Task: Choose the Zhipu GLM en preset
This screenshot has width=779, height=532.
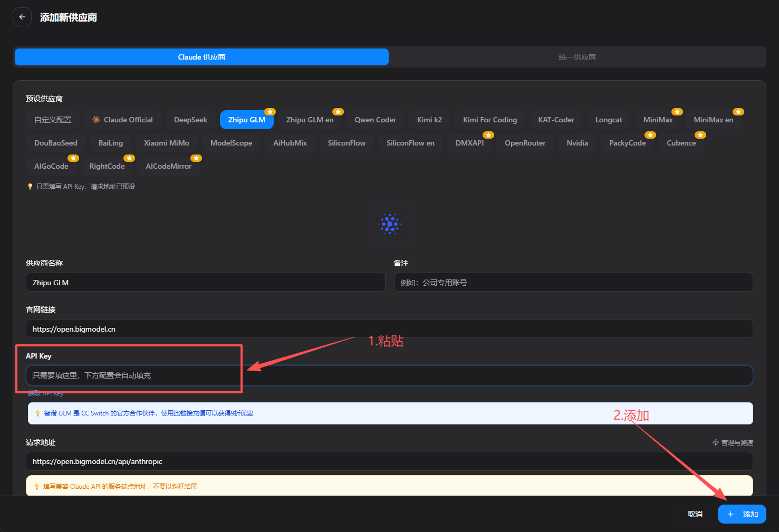Action: [x=310, y=120]
